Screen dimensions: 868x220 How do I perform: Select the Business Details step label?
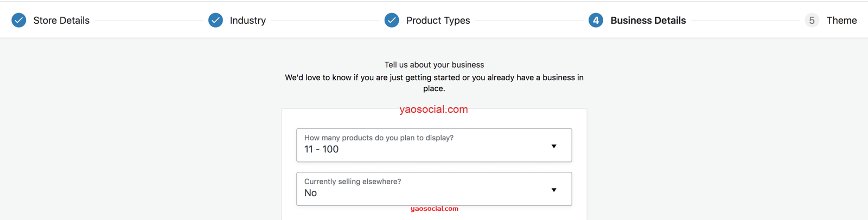tap(648, 21)
